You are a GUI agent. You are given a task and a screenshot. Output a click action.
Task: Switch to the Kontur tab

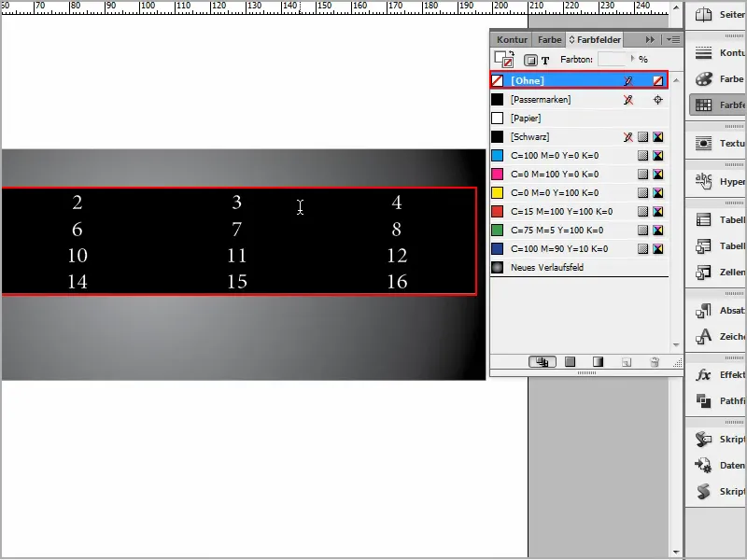point(512,39)
